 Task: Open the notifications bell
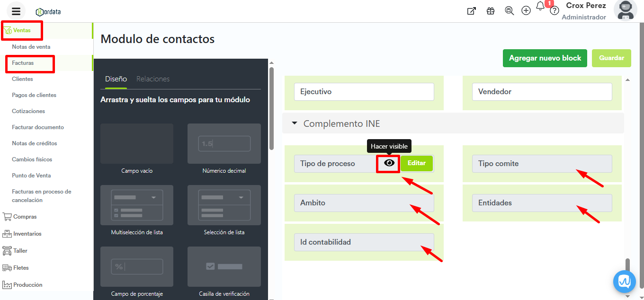click(540, 7)
